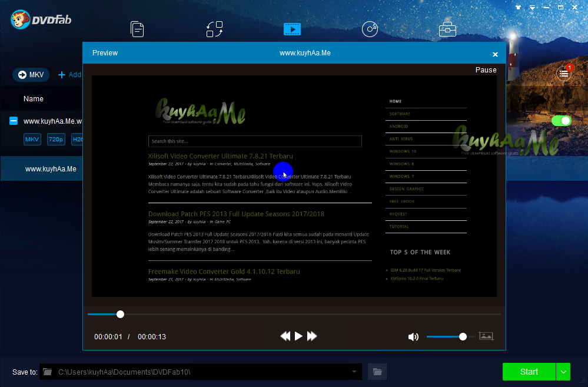The height and width of the screenshot is (387, 588).
Task: Maximize the DVDFab window
Action: coord(560,7)
